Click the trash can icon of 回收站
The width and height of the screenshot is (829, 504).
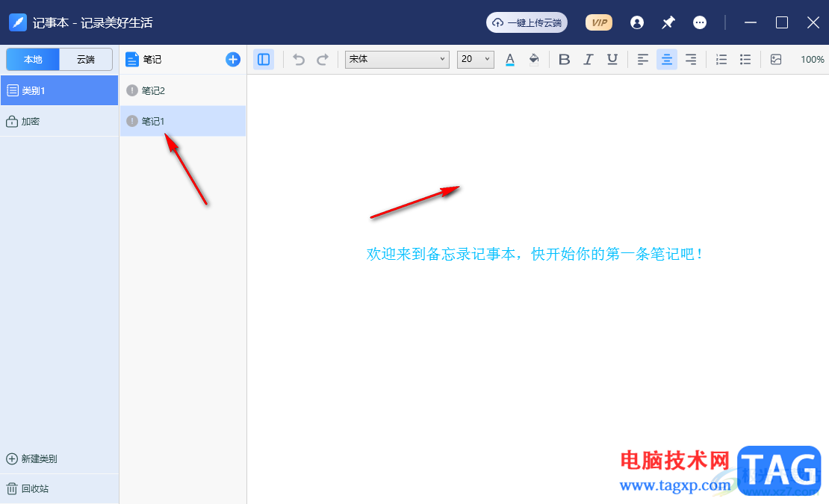(12, 488)
